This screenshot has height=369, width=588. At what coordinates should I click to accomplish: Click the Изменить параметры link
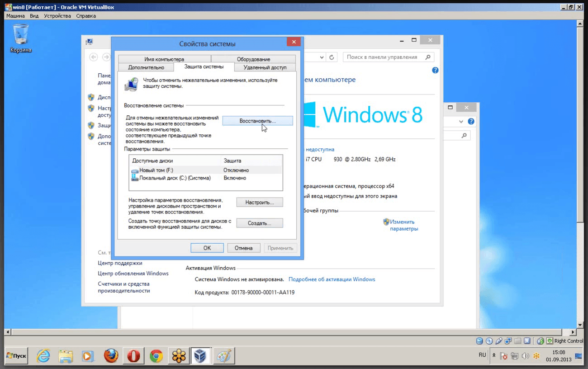404,225
